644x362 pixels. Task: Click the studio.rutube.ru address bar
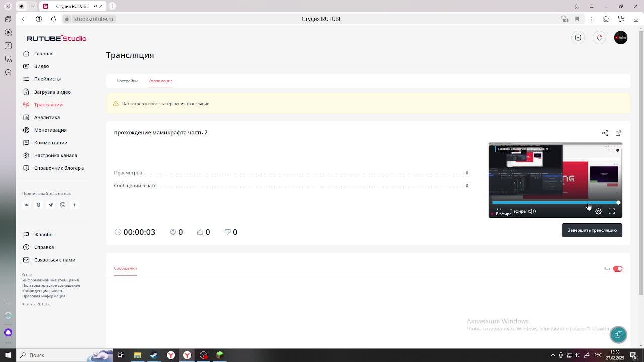[x=94, y=19]
